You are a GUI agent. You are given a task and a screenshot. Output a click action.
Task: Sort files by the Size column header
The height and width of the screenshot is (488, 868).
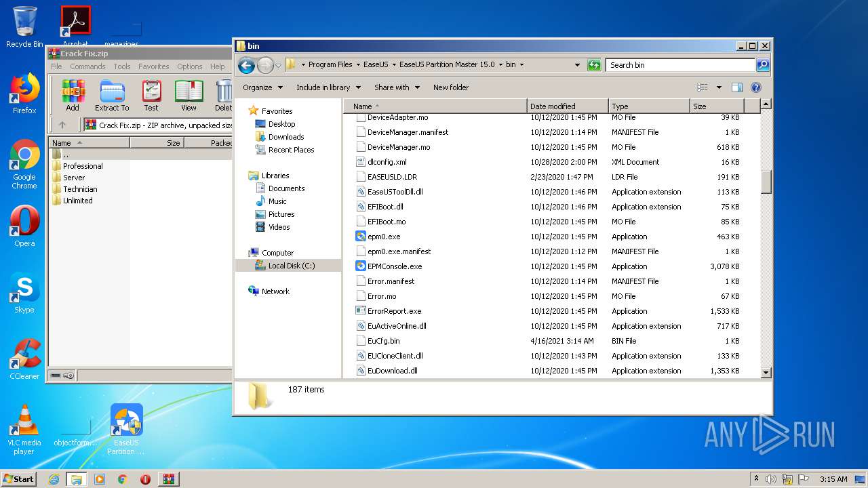(717, 106)
